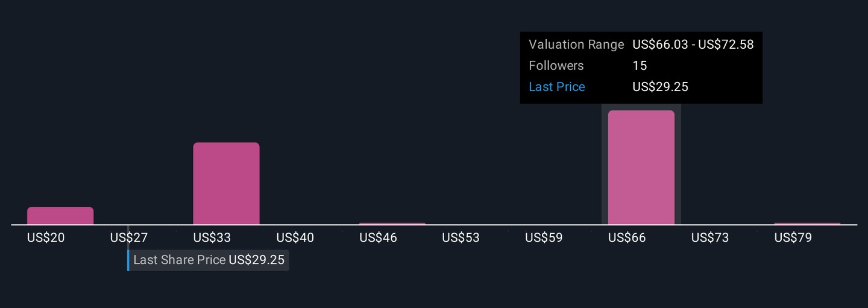Click the US$59 axis label
The height and width of the screenshot is (308, 868).
pos(544,237)
